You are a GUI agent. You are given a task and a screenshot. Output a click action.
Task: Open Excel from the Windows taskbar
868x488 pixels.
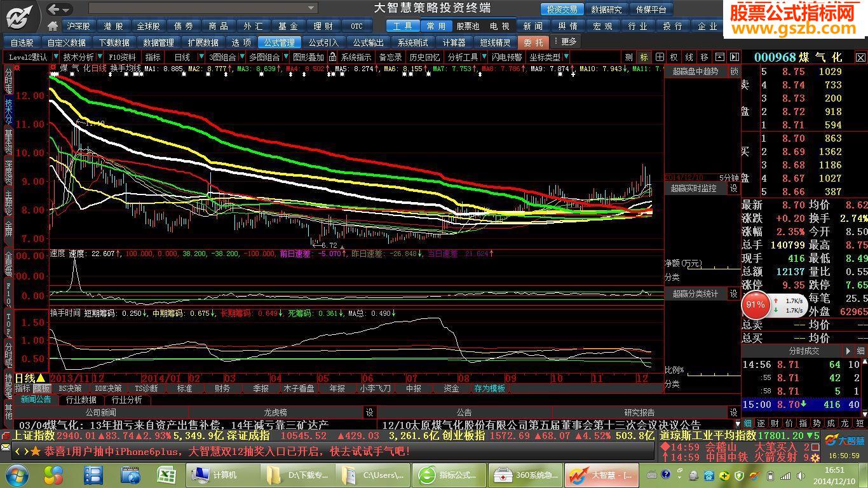[x=166, y=475]
